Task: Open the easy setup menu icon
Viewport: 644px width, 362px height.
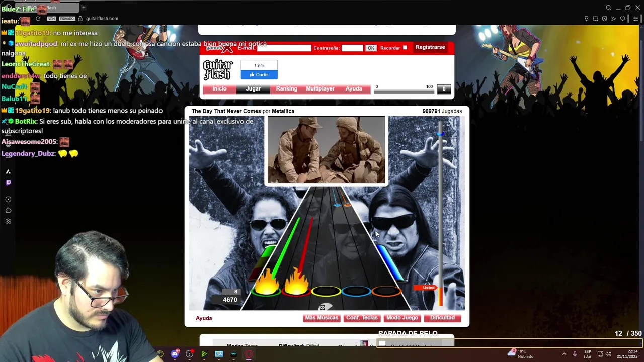Action: pyautogui.click(x=636, y=19)
